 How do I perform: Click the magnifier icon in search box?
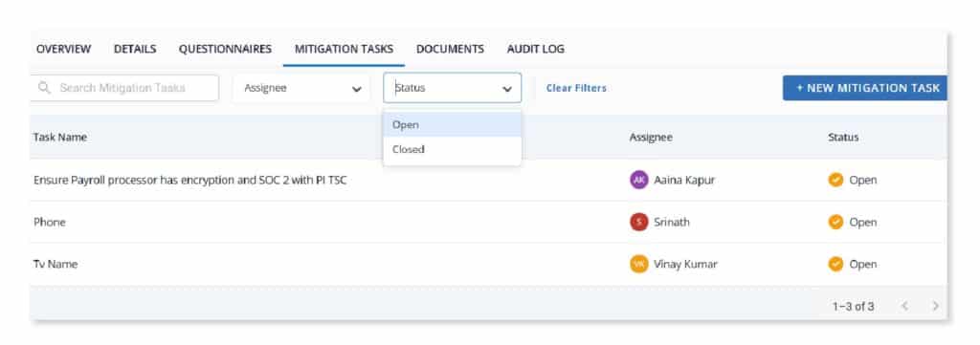click(44, 88)
